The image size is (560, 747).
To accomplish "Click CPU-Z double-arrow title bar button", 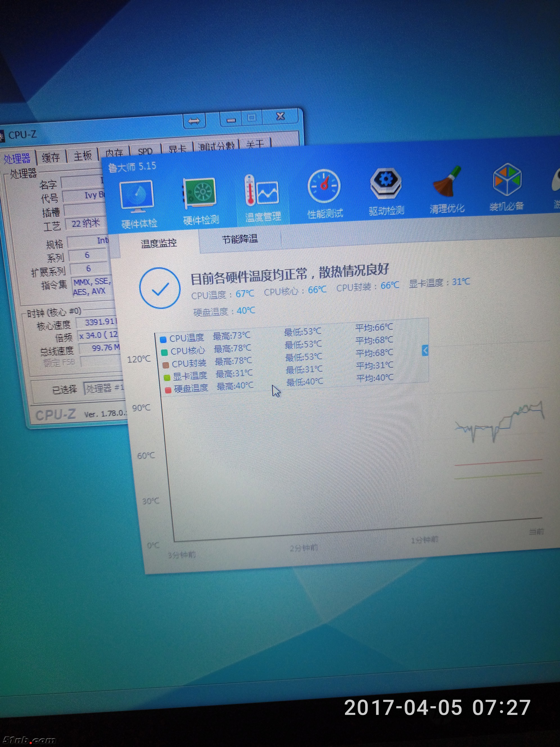I will pyautogui.click(x=194, y=121).
